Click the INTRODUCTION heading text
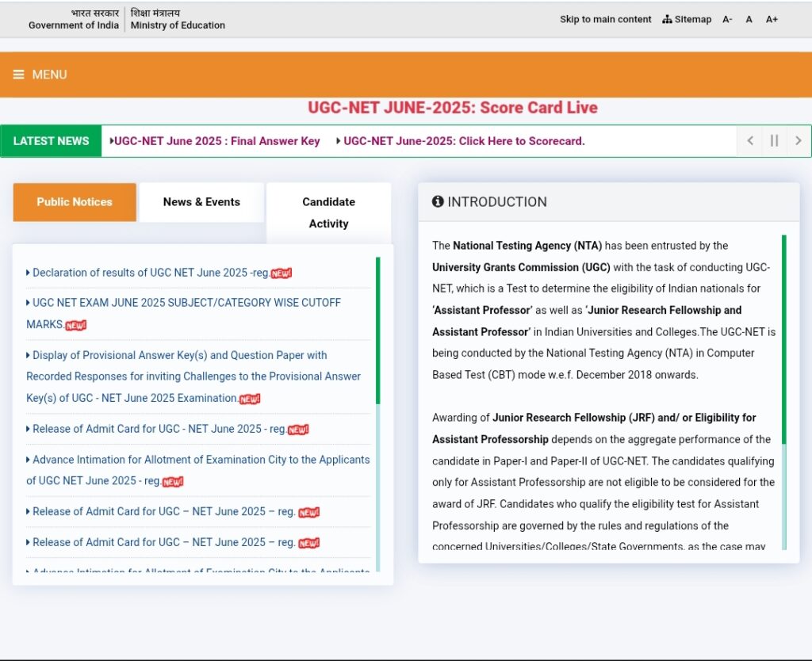Screen dimensions: 812x661 pyautogui.click(x=497, y=202)
